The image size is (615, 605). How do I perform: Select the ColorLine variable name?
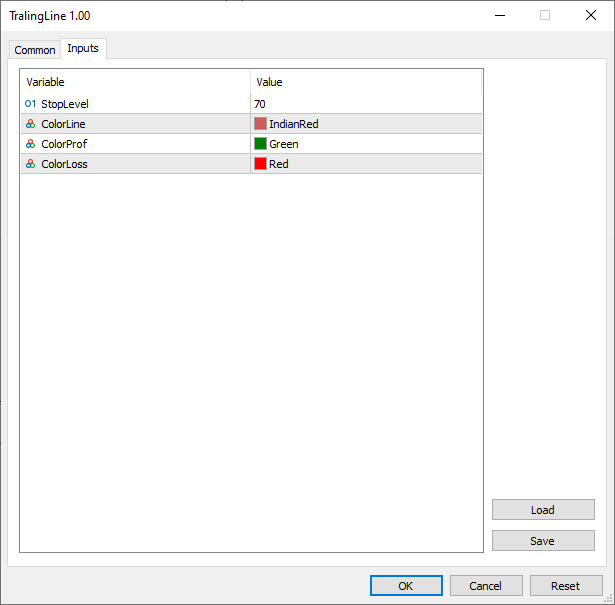pos(63,124)
